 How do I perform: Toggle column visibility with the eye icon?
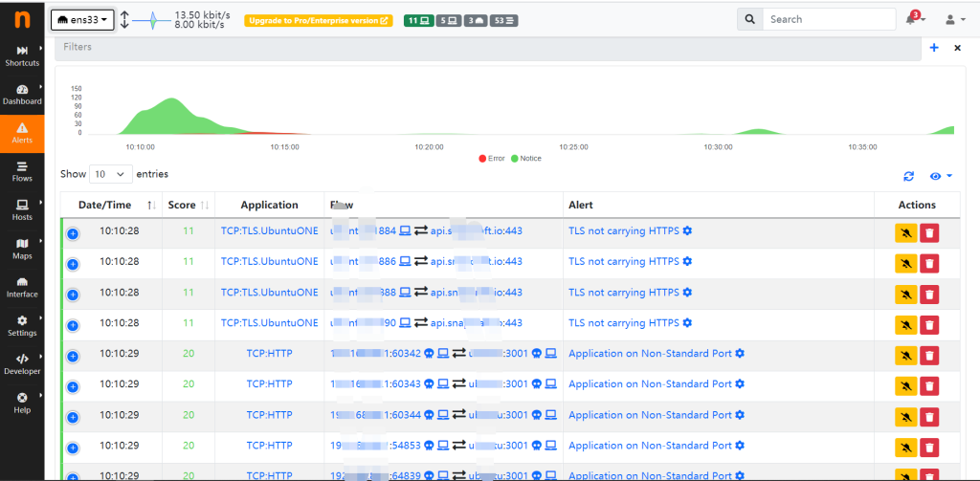click(x=939, y=176)
